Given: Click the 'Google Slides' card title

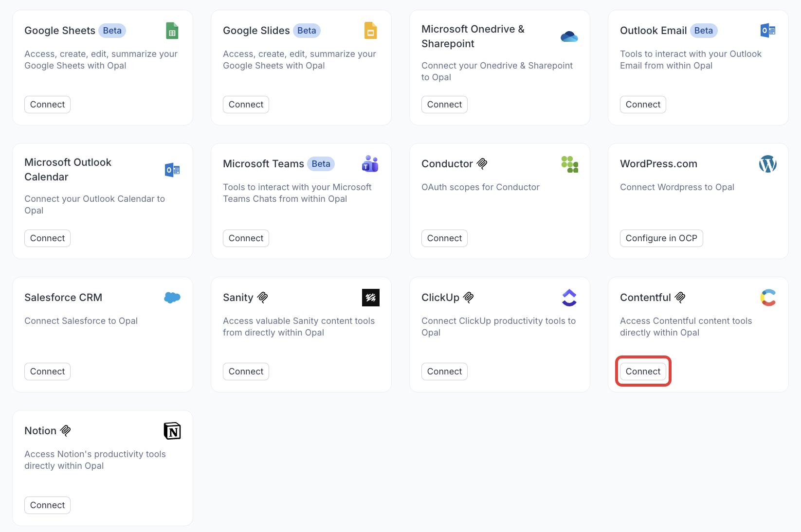Looking at the screenshot, I should pyautogui.click(x=256, y=31).
